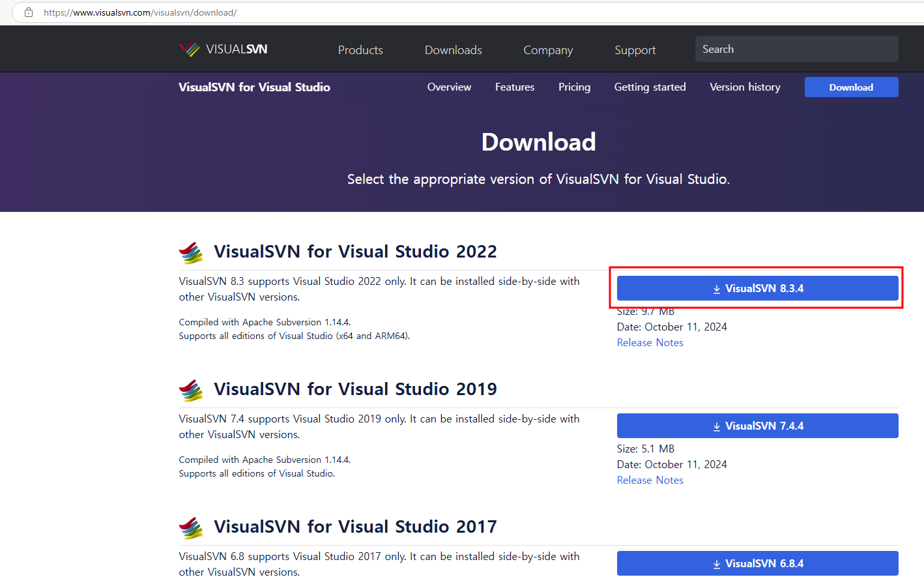Open the Support menu

click(635, 50)
